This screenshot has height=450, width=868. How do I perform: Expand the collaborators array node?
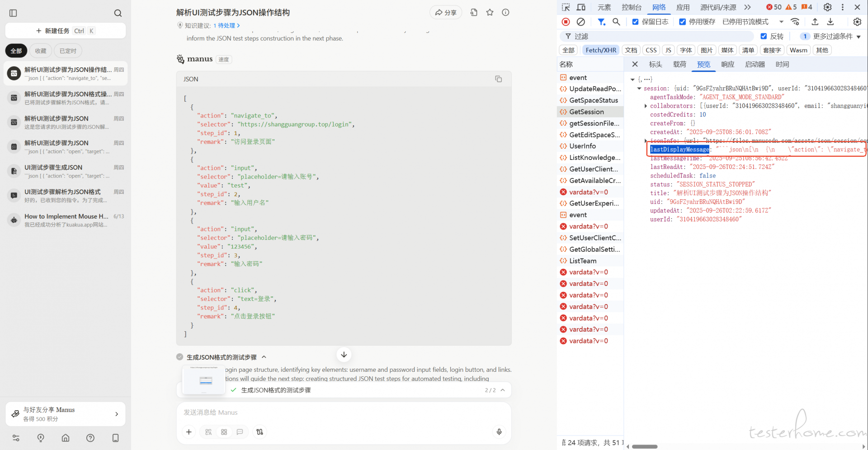[x=646, y=106]
